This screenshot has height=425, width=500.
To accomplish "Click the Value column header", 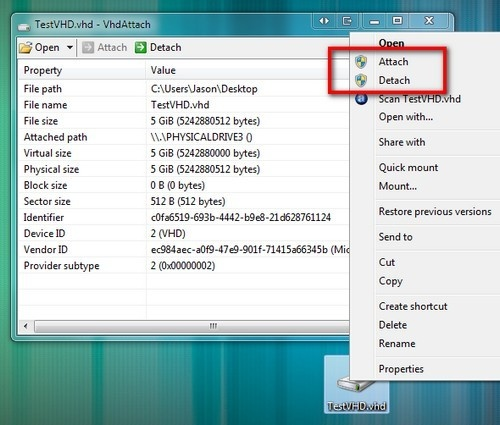I will tap(248, 70).
